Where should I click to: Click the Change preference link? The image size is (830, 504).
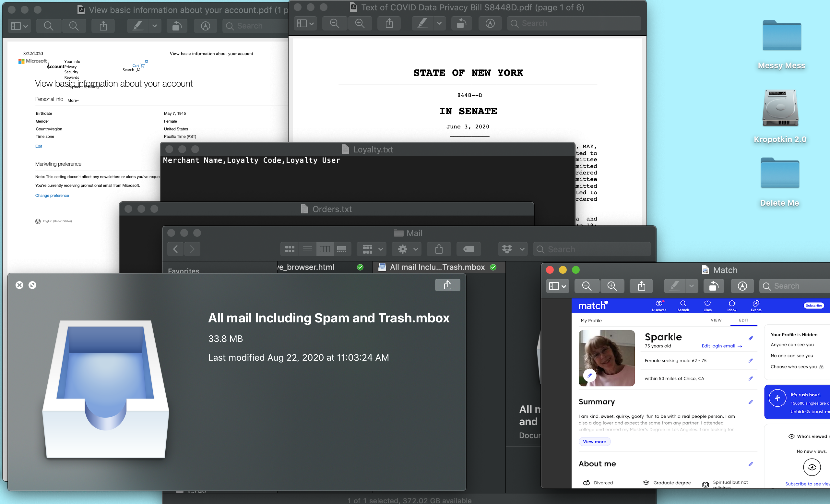52,195
